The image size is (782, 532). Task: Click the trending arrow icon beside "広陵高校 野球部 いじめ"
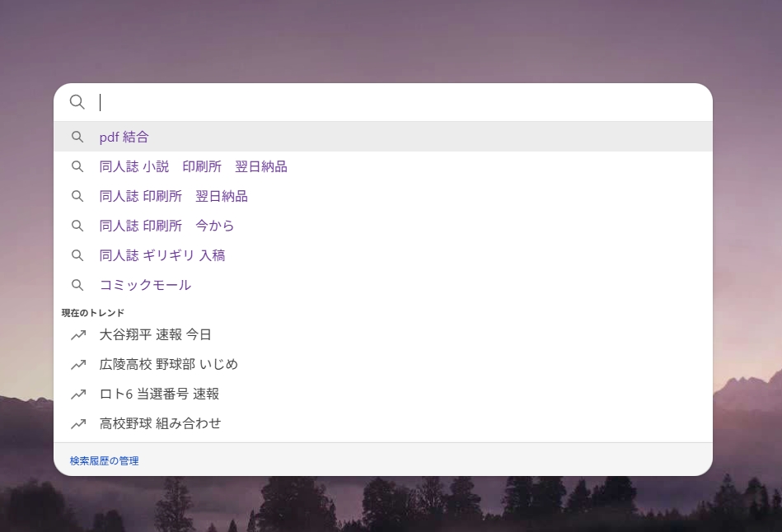pos(78,364)
